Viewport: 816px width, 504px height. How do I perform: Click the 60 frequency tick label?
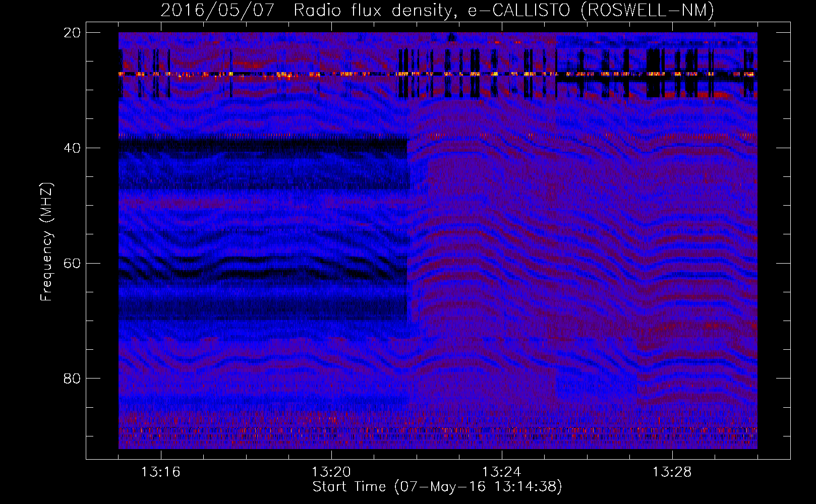72,264
